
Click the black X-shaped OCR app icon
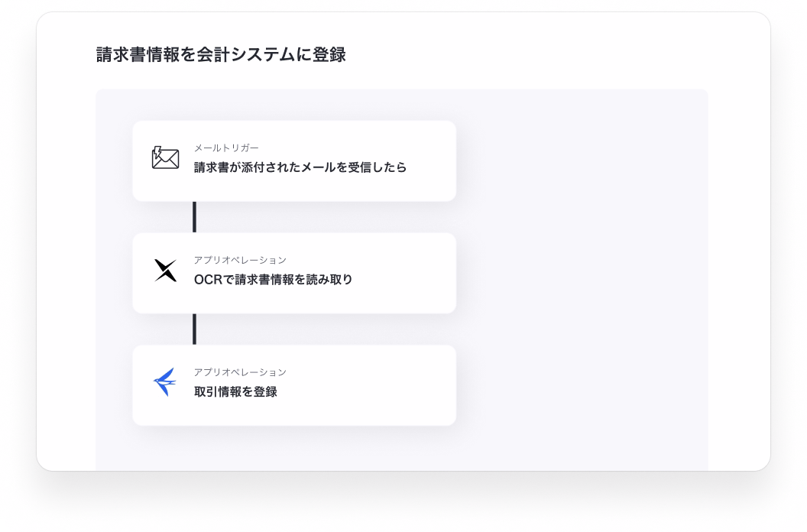click(165, 271)
